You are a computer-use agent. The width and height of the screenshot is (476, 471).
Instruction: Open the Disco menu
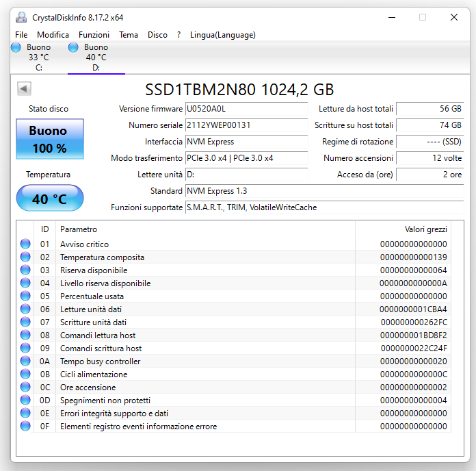(x=157, y=35)
